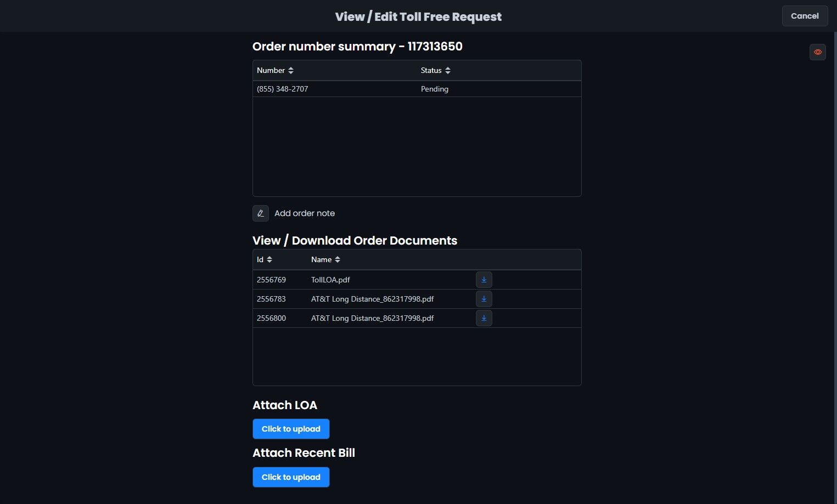Screen dimensions: 837x504
Task: Click the Name column header label
Action: (321, 259)
